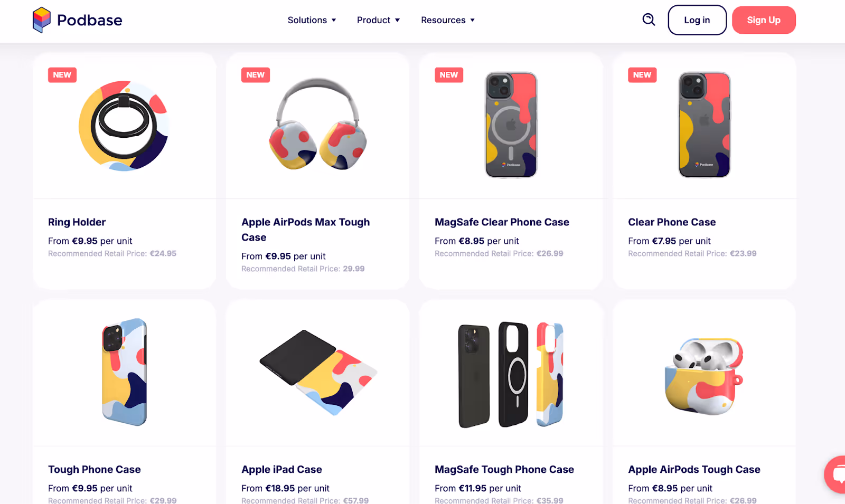845x504 pixels.
Task: Open the chat widget bubble
Action: tap(835, 474)
